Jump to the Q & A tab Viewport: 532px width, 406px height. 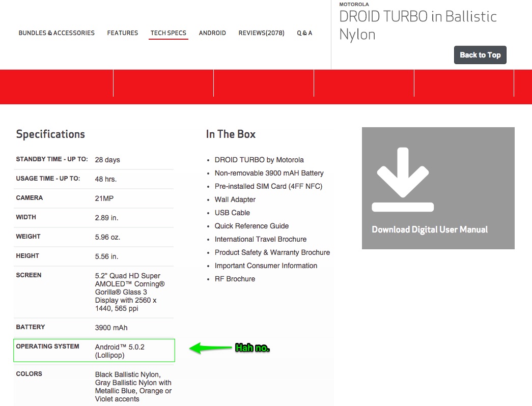pyautogui.click(x=304, y=33)
